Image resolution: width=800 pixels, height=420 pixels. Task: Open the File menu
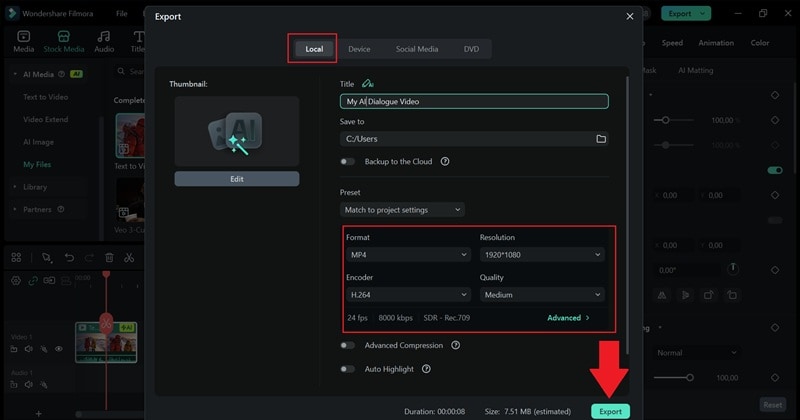[121, 14]
